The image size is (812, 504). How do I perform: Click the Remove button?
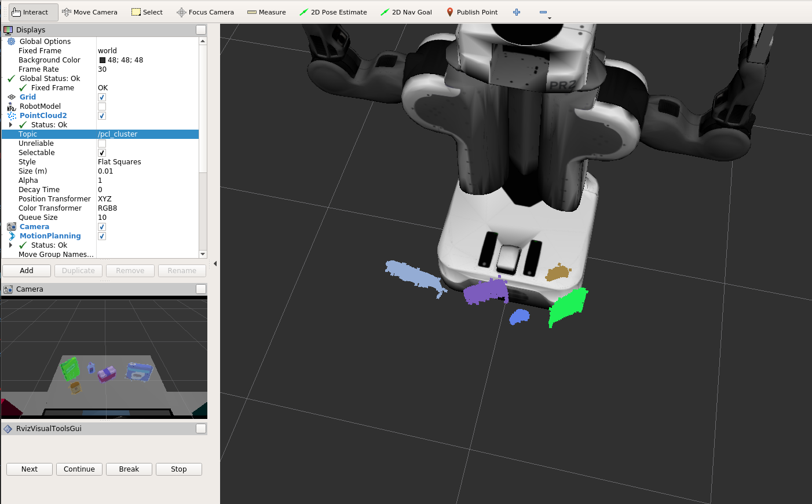tap(130, 271)
